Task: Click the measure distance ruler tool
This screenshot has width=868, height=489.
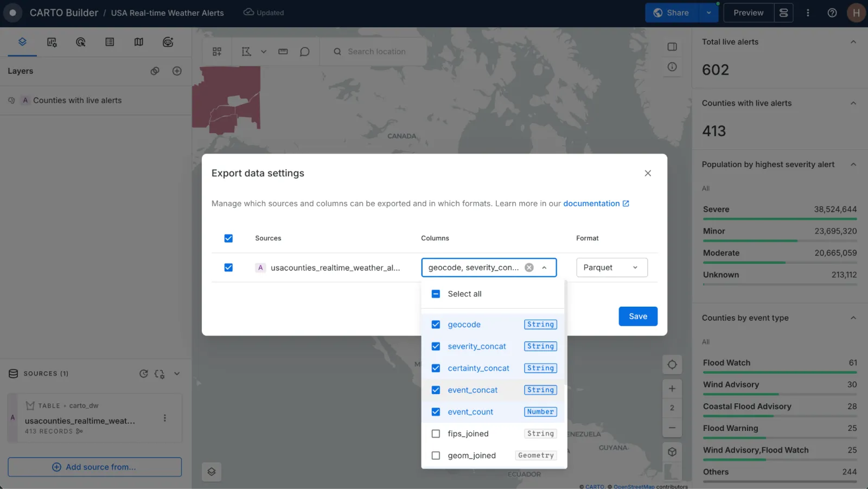Action: [x=283, y=52]
